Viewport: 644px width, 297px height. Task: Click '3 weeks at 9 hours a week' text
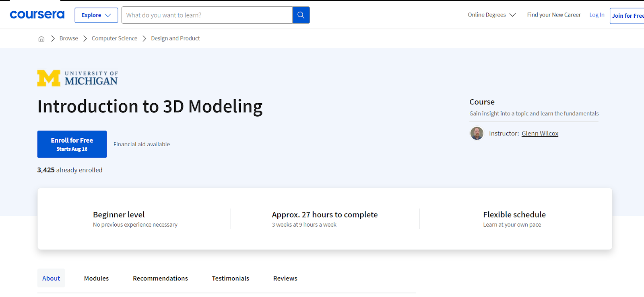click(x=304, y=225)
